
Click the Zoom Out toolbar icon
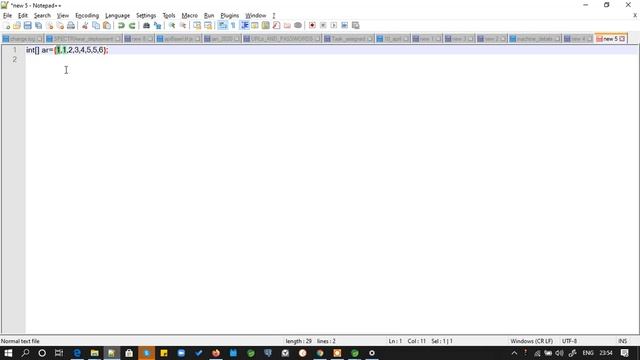tap(182, 26)
